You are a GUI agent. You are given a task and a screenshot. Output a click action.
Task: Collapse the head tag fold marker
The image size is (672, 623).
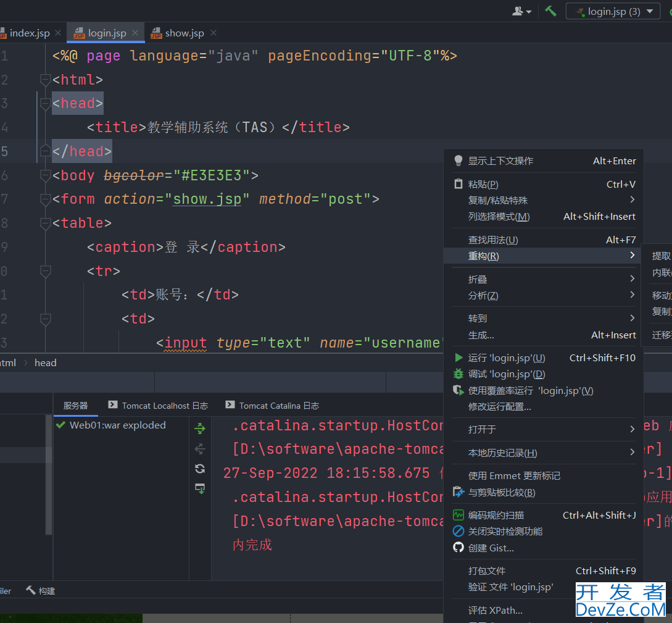click(45, 103)
